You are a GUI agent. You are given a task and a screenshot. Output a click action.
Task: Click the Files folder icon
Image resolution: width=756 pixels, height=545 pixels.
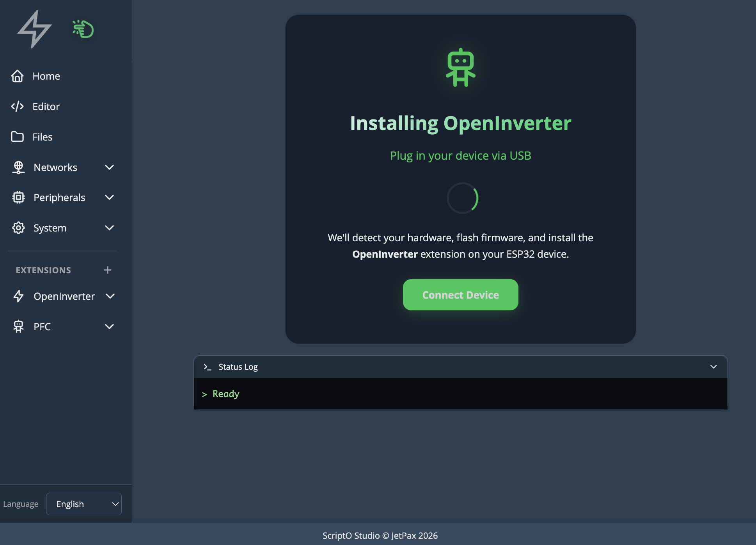tap(17, 137)
